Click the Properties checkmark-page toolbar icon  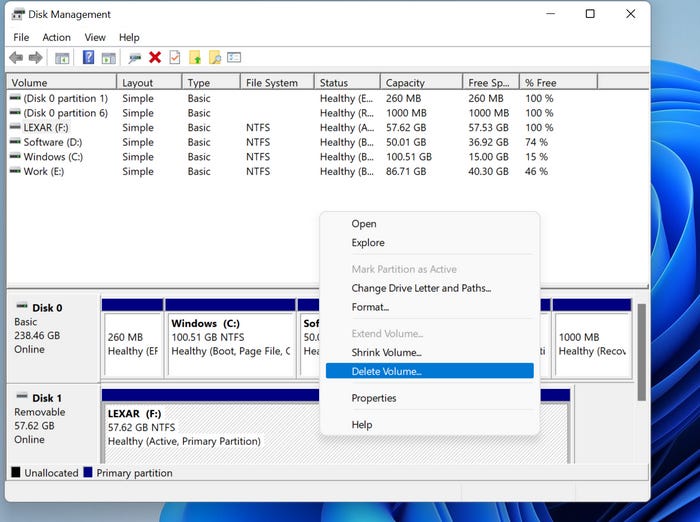(x=175, y=58)
